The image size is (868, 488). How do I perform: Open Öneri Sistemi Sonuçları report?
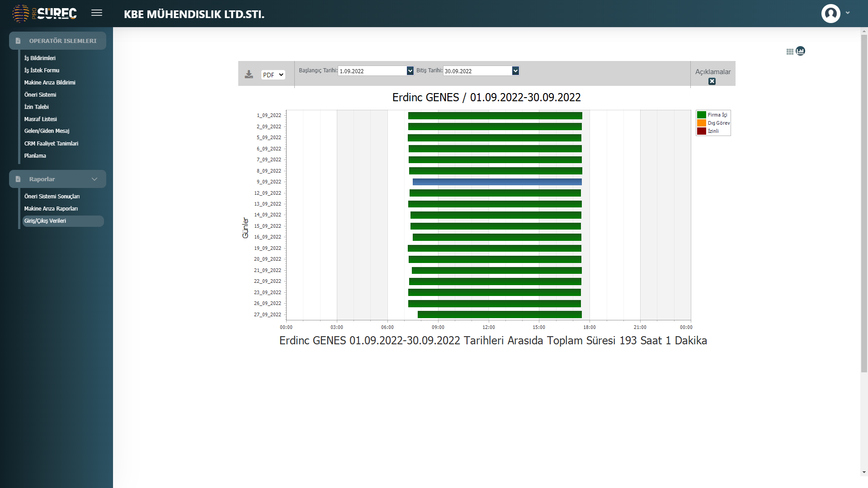pyautogui.click(x=52, y=197)
